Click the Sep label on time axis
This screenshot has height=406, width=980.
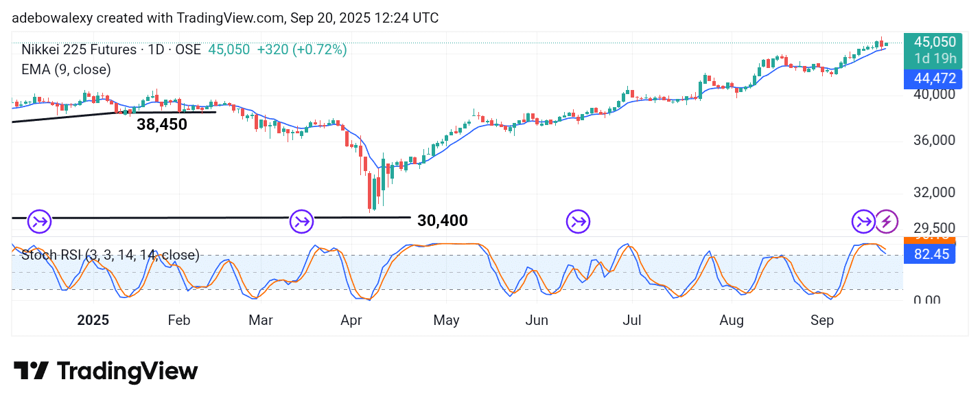[x=822, y=320]
